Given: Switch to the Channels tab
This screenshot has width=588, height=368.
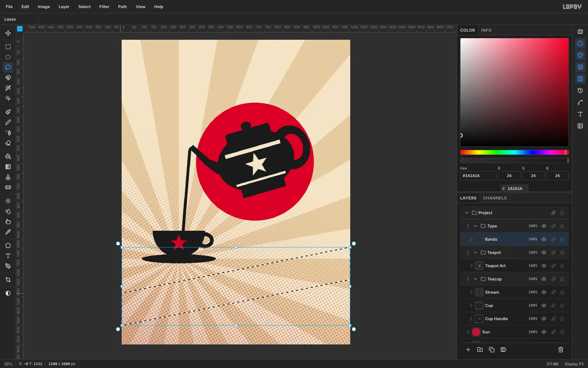Looking at the screenshot, I should [x=495, y=198].
